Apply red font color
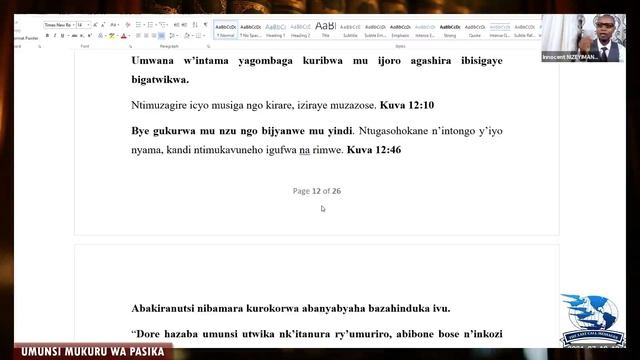Screen dimensions: 640x360 [x=124, y=36]
